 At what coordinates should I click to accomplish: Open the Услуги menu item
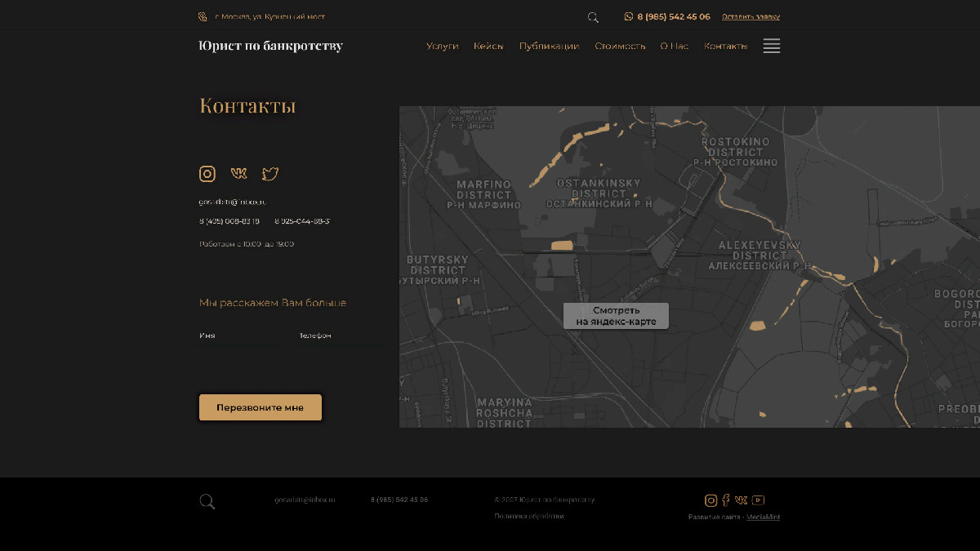tap(442, 47)
